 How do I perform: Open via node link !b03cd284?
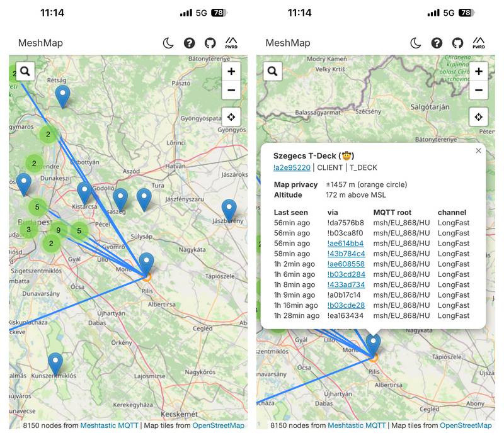(346, 274)
